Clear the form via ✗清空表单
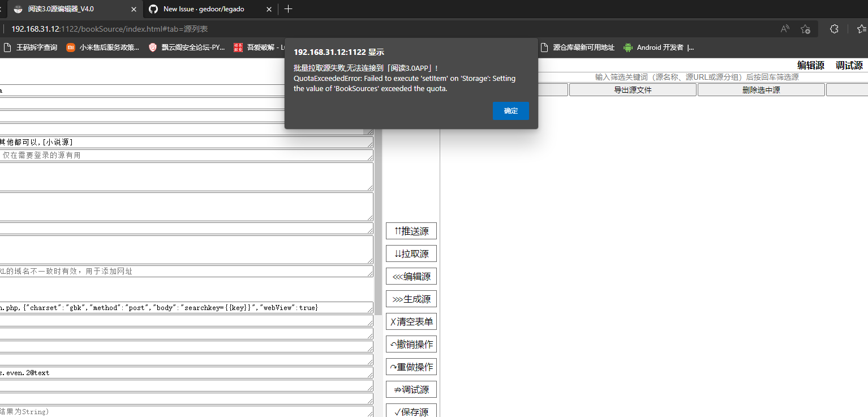868x417 pixels. [411, 321]
